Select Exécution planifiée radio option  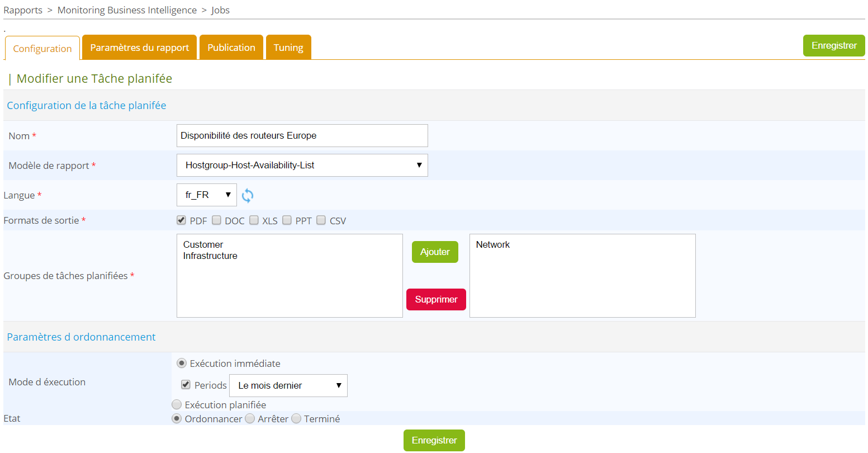[177, 404]
